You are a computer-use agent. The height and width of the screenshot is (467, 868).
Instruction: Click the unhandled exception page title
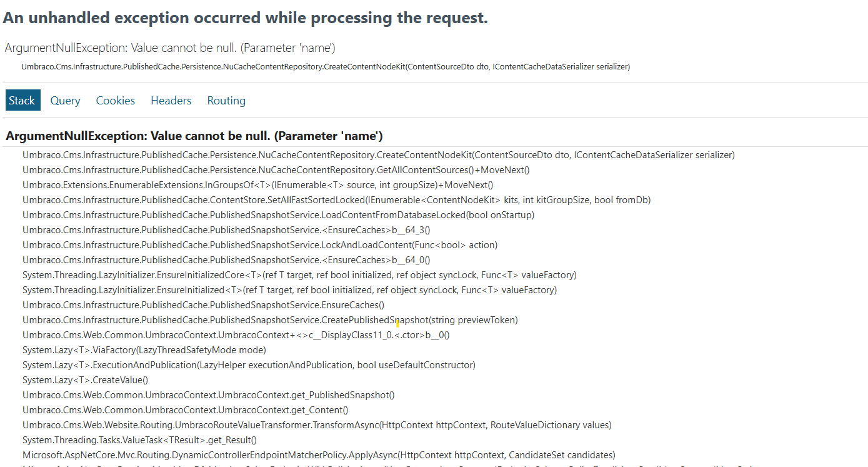point(245,18)
